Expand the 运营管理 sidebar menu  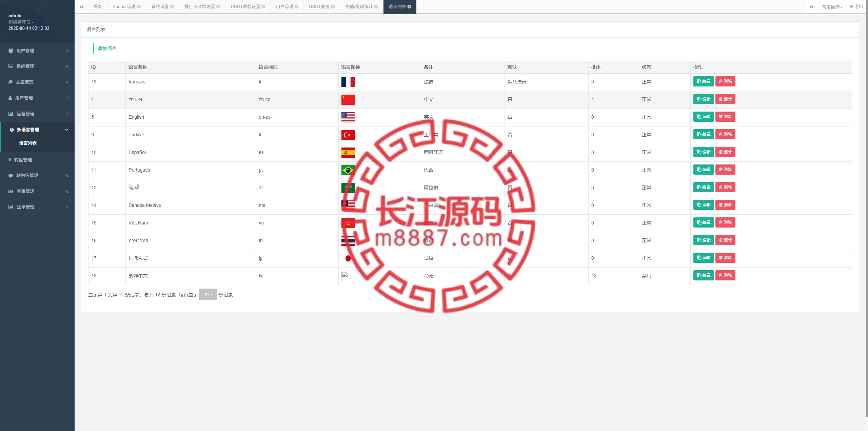37,114
